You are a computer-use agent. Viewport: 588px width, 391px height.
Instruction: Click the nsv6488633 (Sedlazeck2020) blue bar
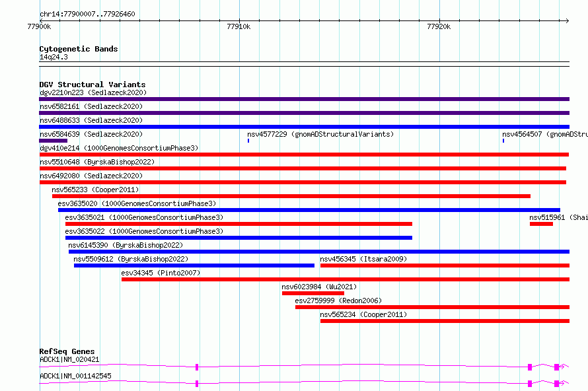pyautogui.click(x=304, y=127)
